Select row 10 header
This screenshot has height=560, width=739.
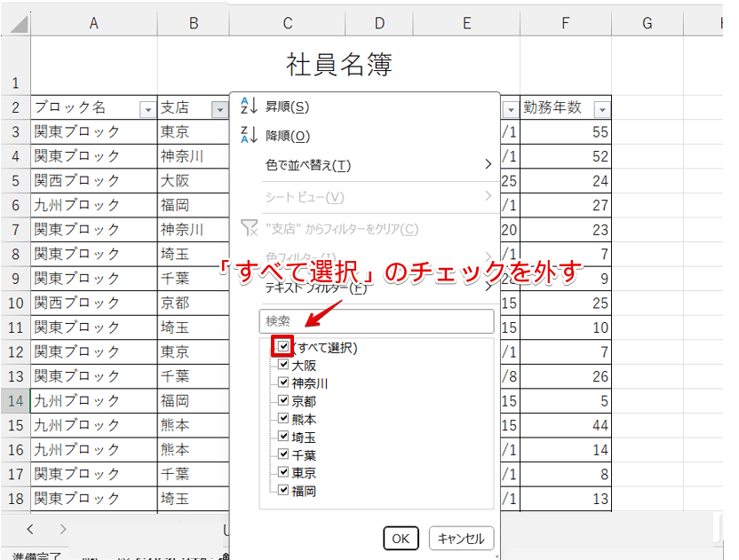pyautogui.click(x=16, y=303)
